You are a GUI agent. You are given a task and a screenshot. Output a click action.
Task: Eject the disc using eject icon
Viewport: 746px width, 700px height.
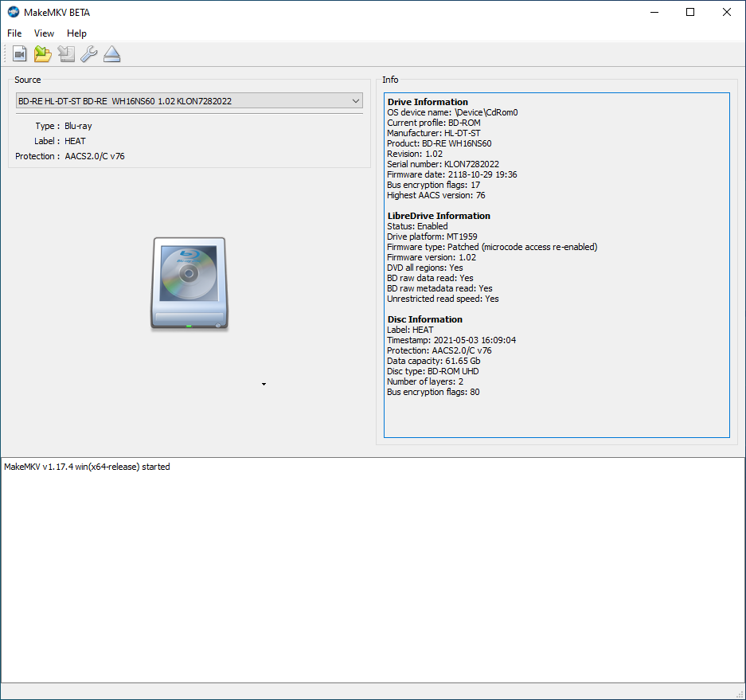[x=111, y=54]
